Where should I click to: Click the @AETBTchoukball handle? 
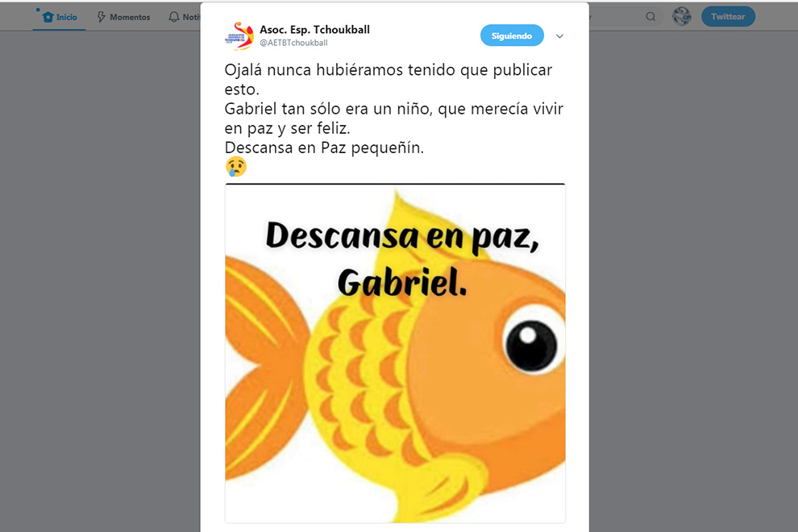coord(293,43)
